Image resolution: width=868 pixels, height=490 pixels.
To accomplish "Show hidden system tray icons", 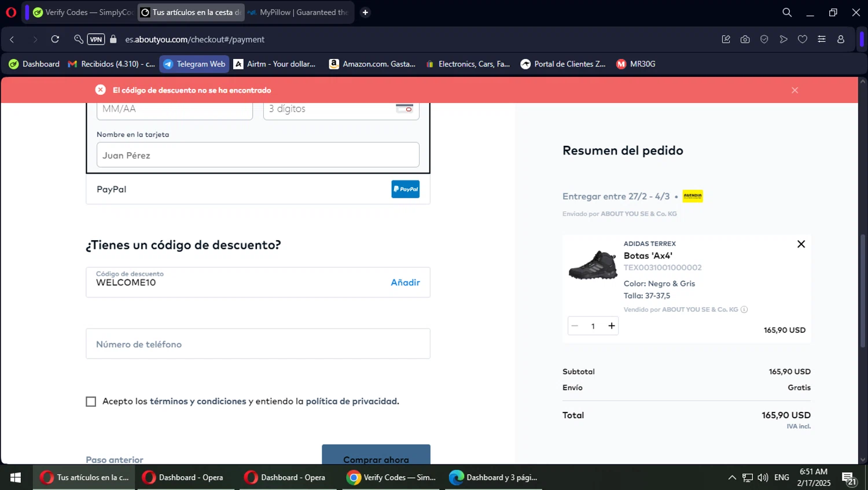I will click(732, 477).
